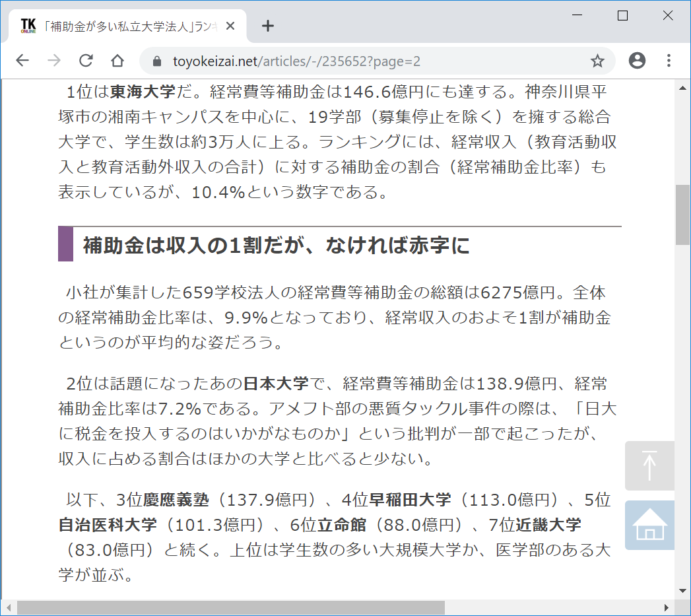Screen dimensions: 691x616
Task: Open a new browser tab
Action: [267, 26]
